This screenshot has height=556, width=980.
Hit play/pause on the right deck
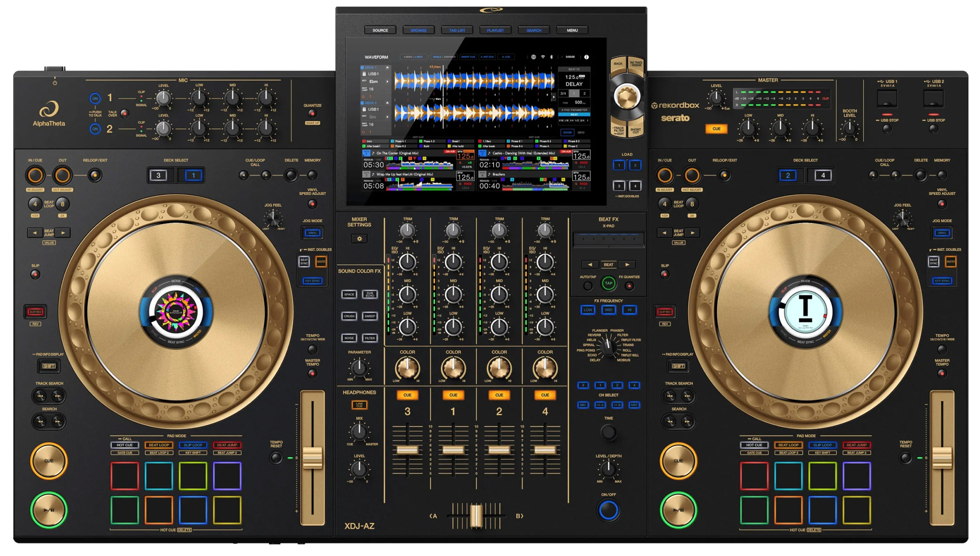pos(678,510)
